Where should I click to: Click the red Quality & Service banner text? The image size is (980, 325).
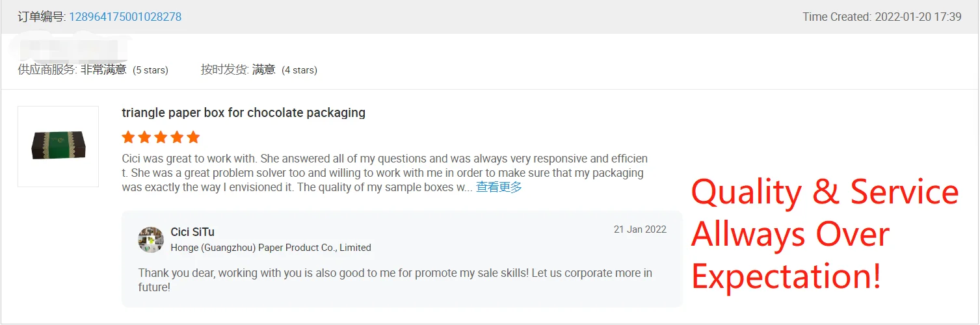click(x=824, y=234)
